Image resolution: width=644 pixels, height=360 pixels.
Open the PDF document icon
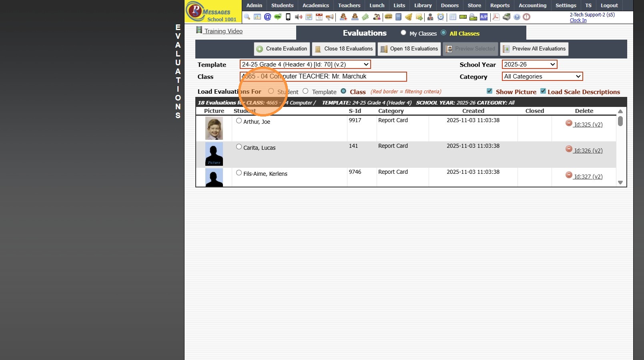pos(496,17)
